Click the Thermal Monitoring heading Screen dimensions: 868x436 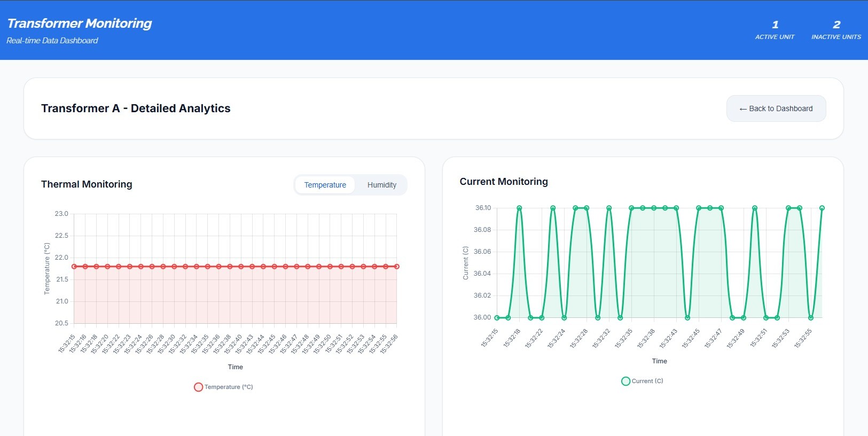tap(87, 184)
